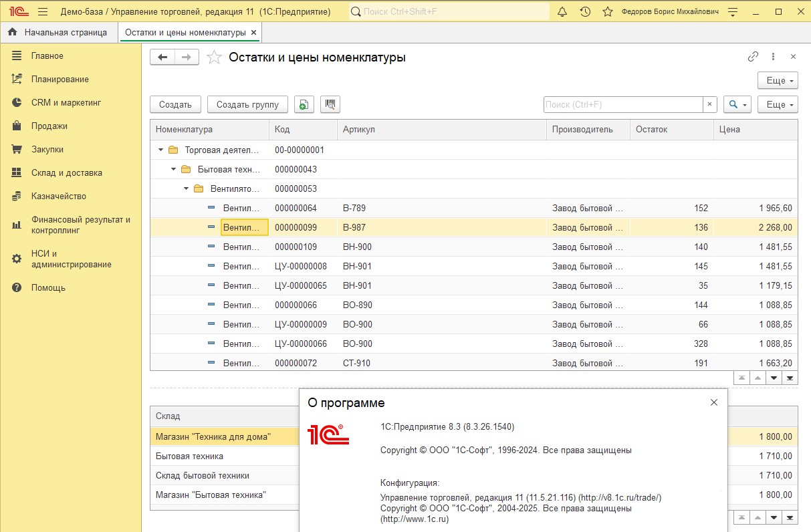Open service settings menu next to user name
Screen dimensions: 811x532
coord(733,11)
